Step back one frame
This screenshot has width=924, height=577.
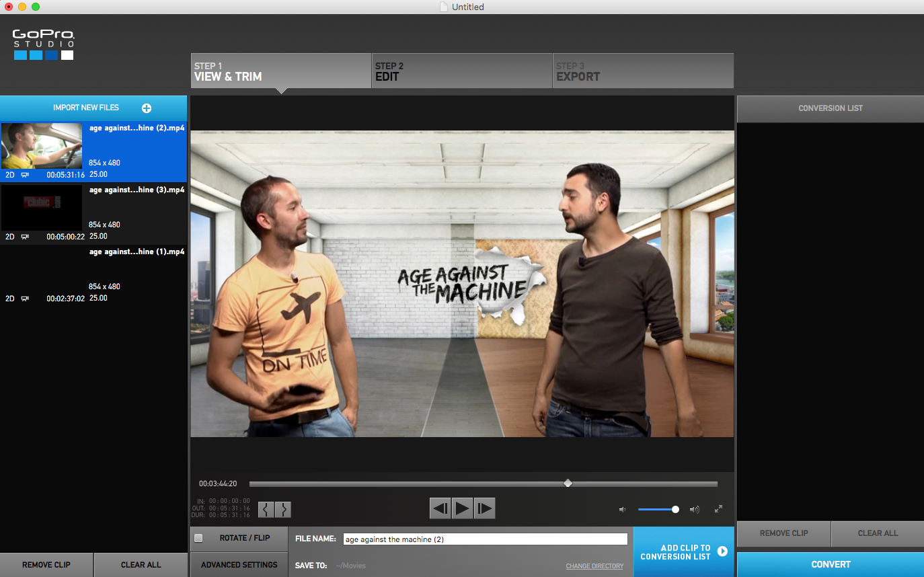(440, 508)
